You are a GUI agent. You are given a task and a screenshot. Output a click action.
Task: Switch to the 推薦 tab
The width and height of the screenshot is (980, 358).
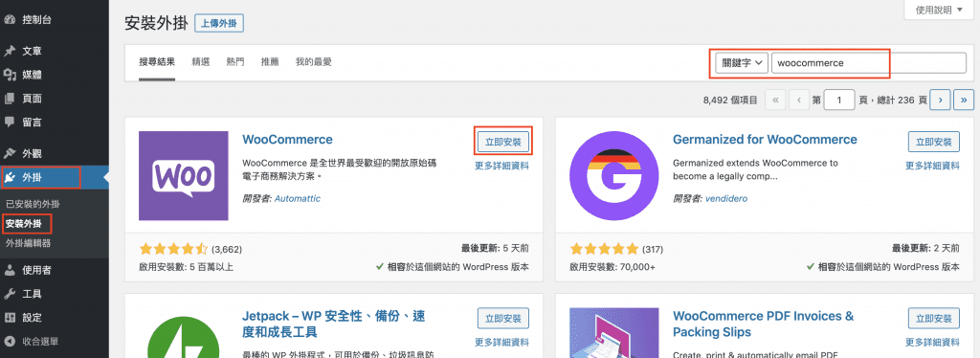(270, 62)
